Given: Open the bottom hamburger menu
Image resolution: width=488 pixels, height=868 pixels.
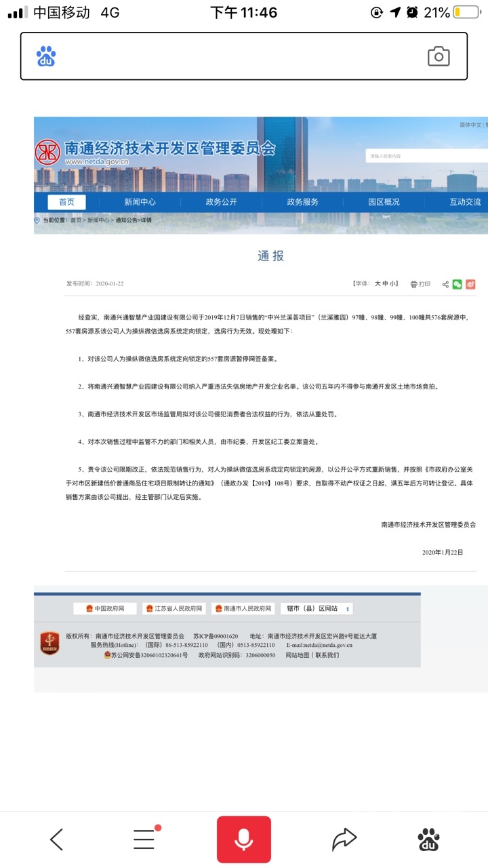Looking at the screenshot, I should point(144,840).
